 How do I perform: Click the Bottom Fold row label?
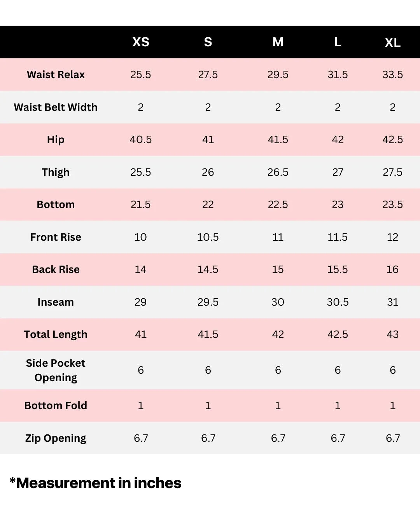(56, 406)
